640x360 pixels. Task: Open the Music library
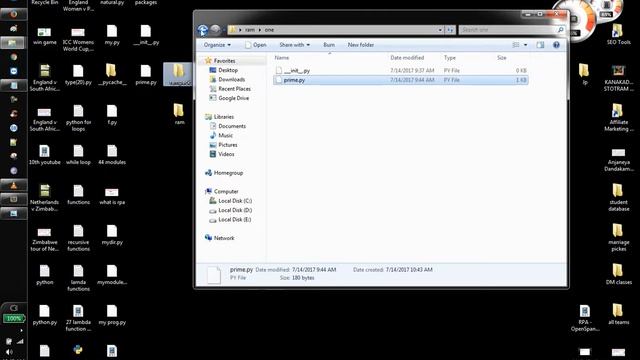225,136
